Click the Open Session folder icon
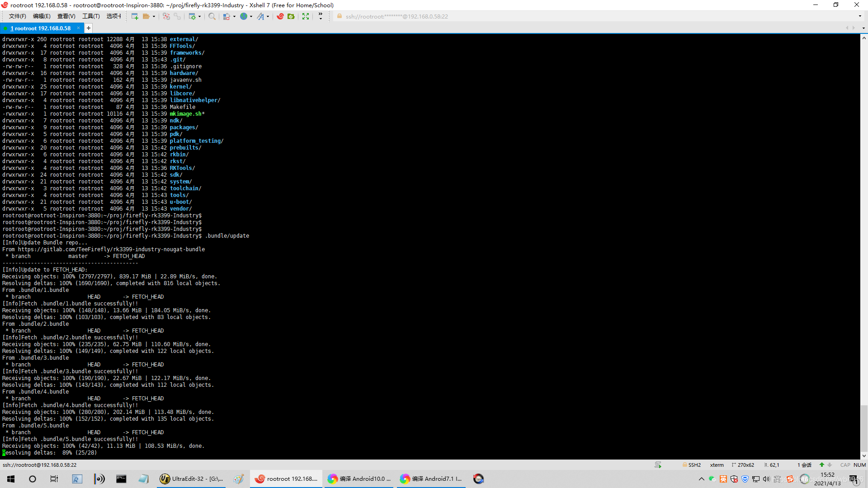Image resolution: width=868 pixels, height=488 pixels. point(146,16)
